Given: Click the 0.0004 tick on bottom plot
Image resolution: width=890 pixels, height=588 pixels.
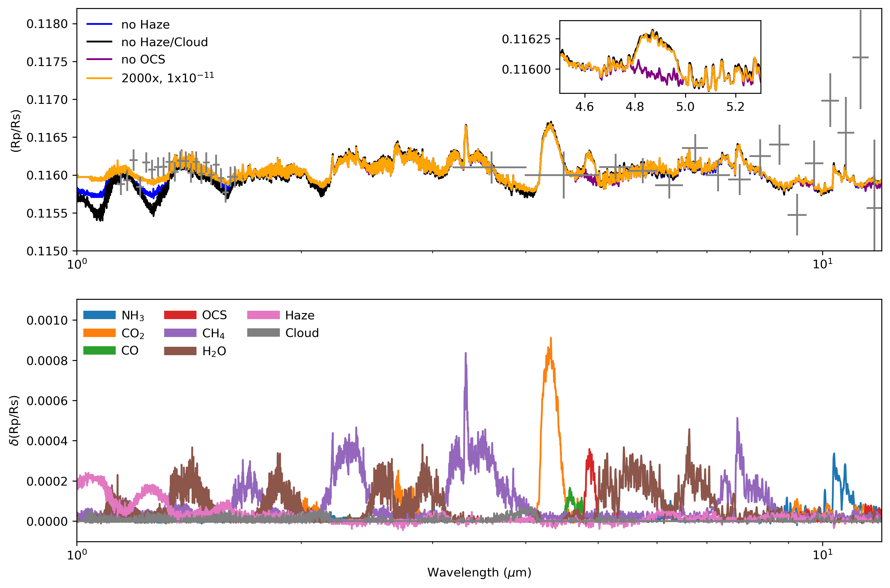Looking at the screenshot, I should click(x=47, y=441).
